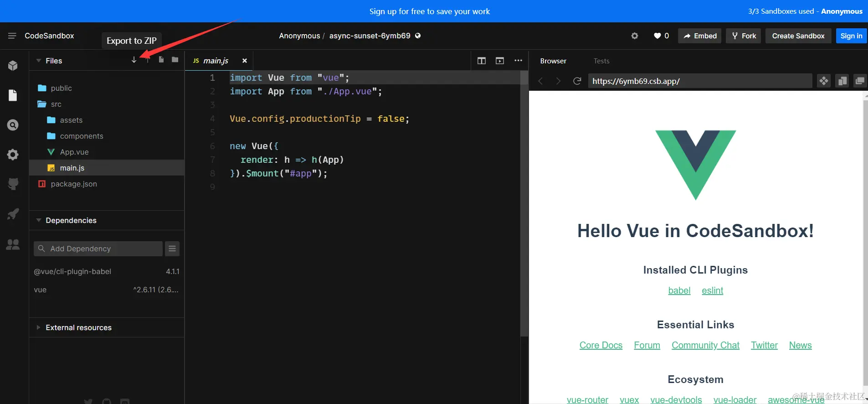Open the Twitter link

point(764,345)
